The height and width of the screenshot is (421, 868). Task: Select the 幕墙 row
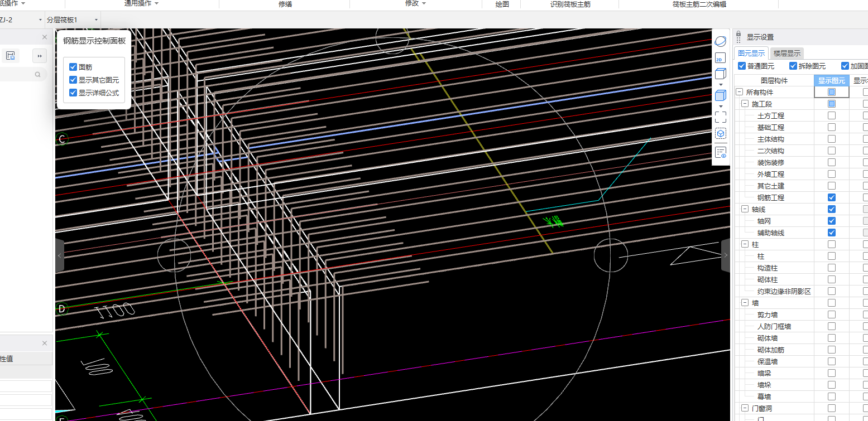click(764, 396)
